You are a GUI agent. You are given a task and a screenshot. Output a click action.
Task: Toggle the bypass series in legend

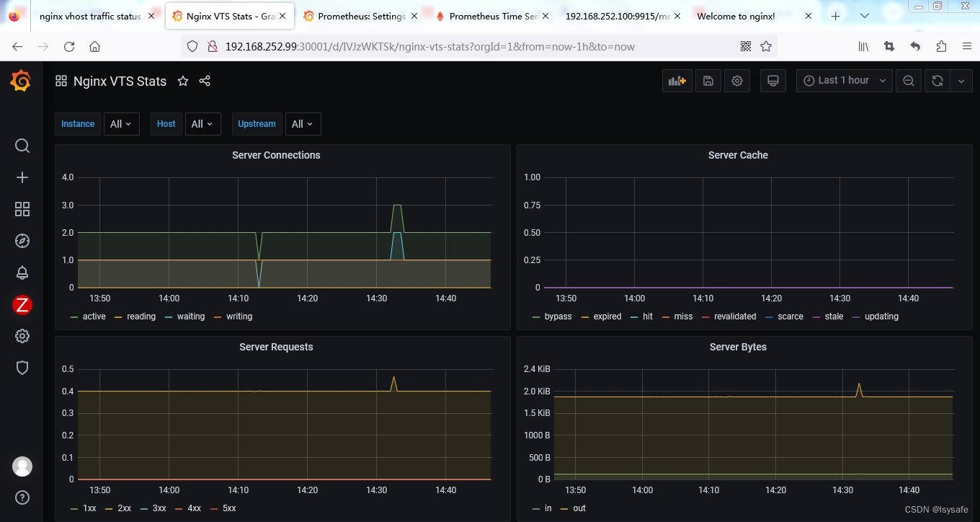[x=558, y=317]
